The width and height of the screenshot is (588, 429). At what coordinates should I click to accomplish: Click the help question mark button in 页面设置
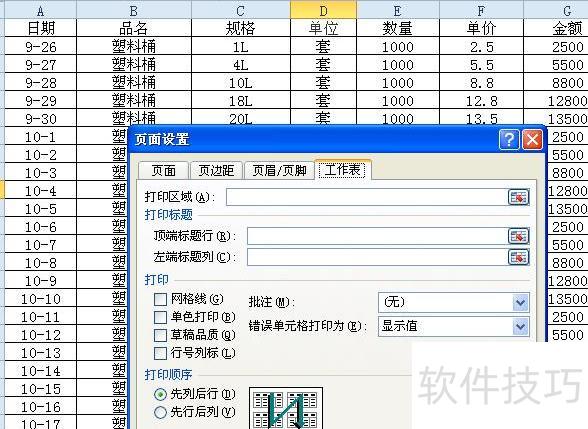[509, 140]
